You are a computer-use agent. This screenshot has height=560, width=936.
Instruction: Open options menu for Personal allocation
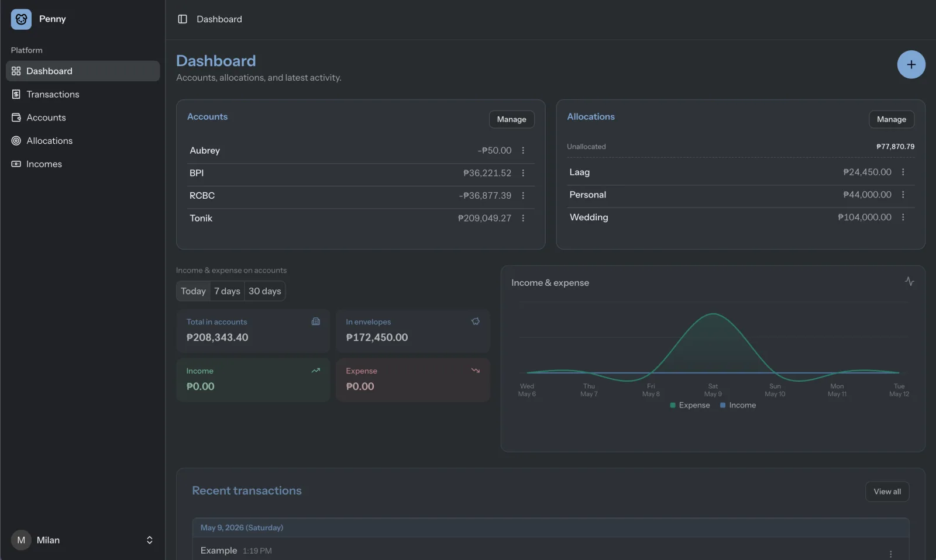click(x=903, y=195)
